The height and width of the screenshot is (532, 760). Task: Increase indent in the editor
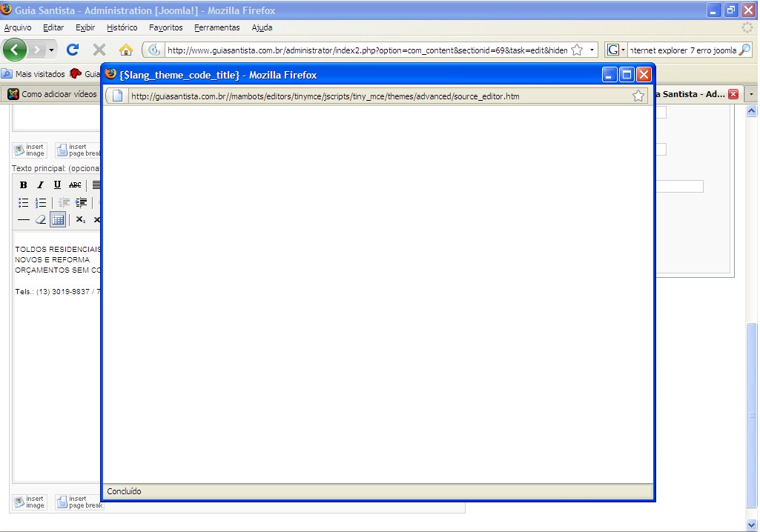click(82, 202)
